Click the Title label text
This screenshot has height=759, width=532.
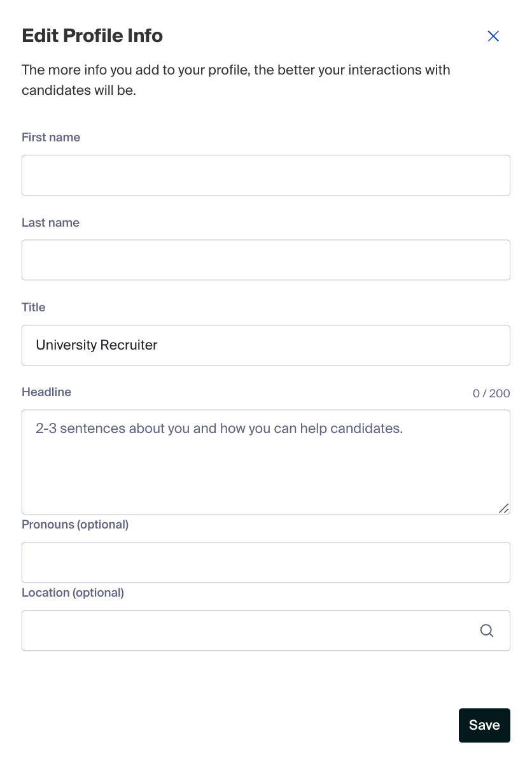click(x=33, y=308)
